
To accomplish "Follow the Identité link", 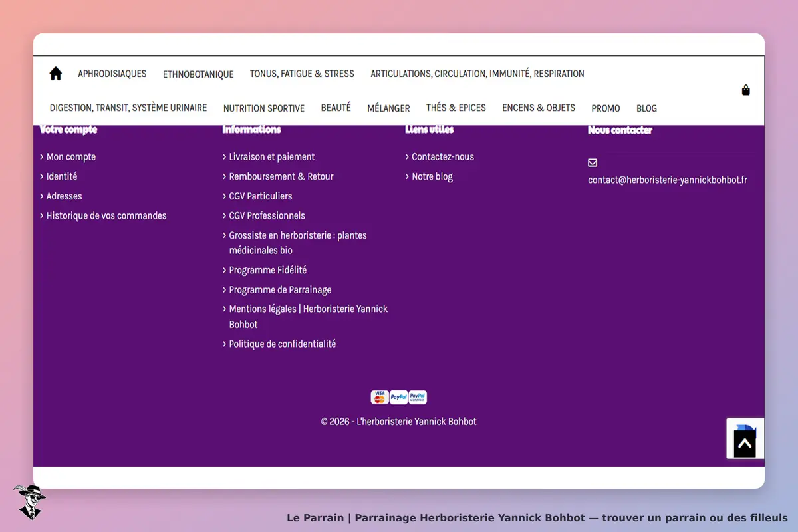I will click(62, 176).
